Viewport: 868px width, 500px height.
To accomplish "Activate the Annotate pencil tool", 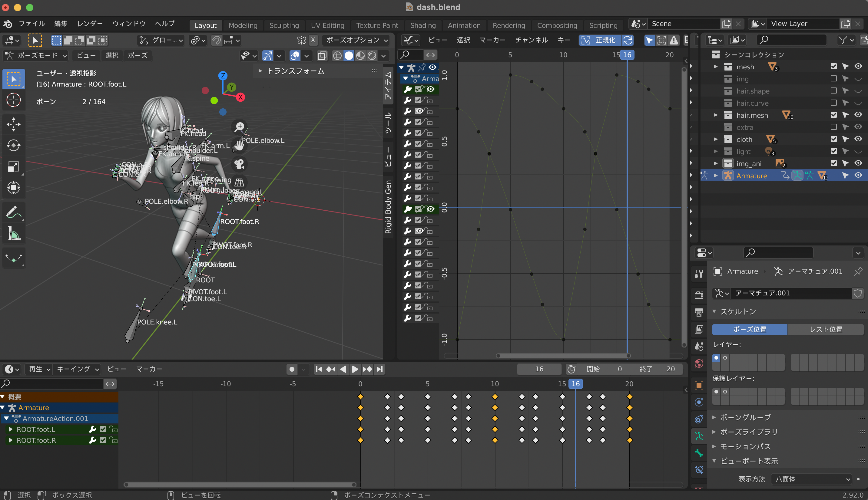I will coord(13,212).
